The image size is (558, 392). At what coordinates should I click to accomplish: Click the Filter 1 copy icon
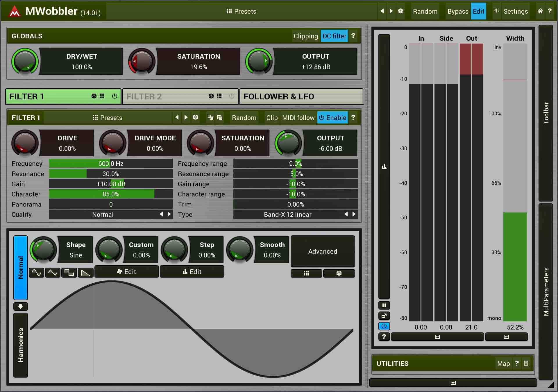tap(210, 117)
